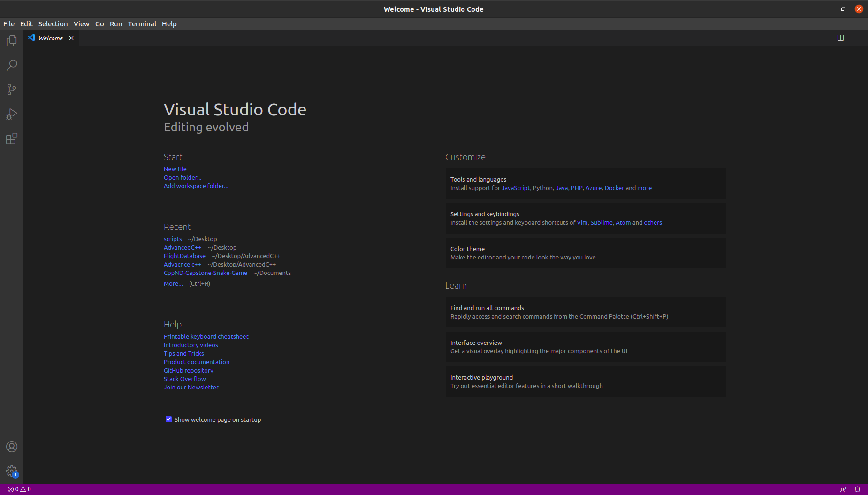Install Vim keybindings link
The width and height of the screenshot is (868, 495).
[582, 222]
